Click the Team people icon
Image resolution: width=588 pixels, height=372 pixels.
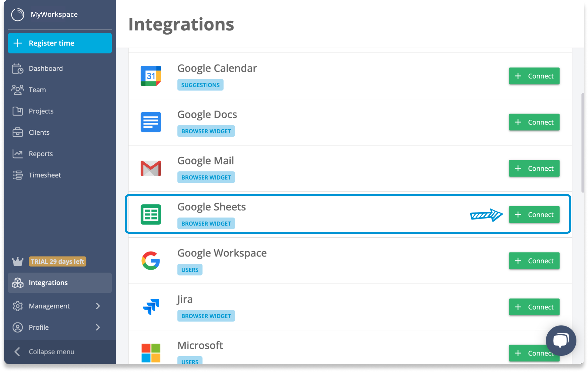click(x=18, y=89)
